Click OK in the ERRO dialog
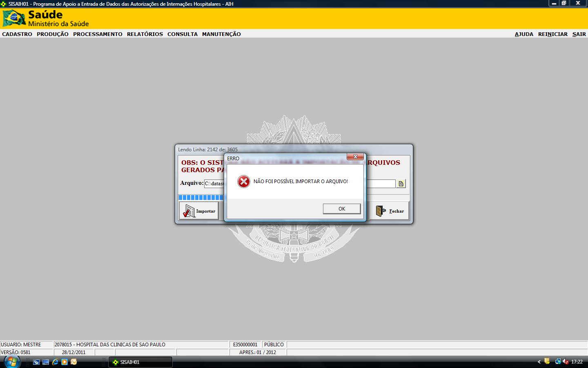Image resolution: width=588 pixels, height=368 pixels. (342, 209)
